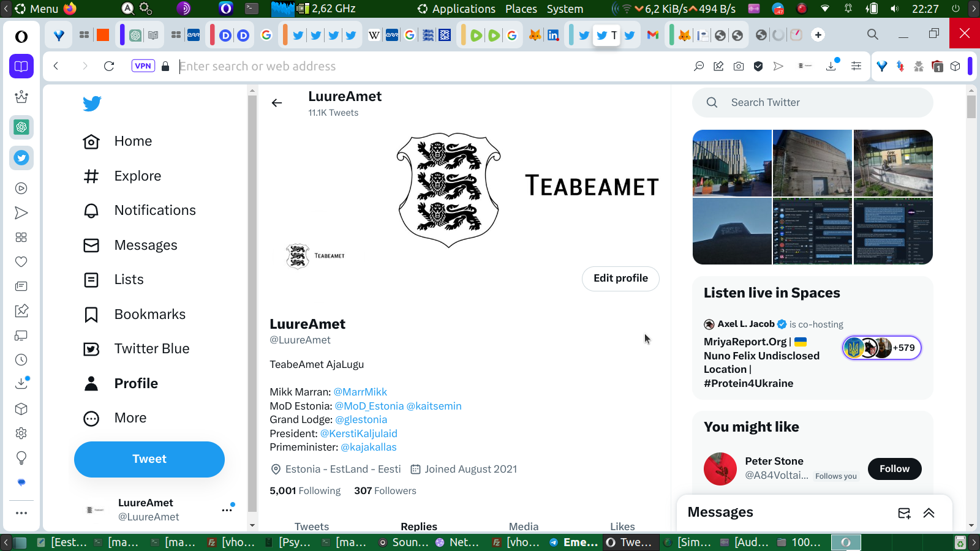Expand the Messages drawer with double chevron
This screenshot has width=980, height=551.
[929, 513]
